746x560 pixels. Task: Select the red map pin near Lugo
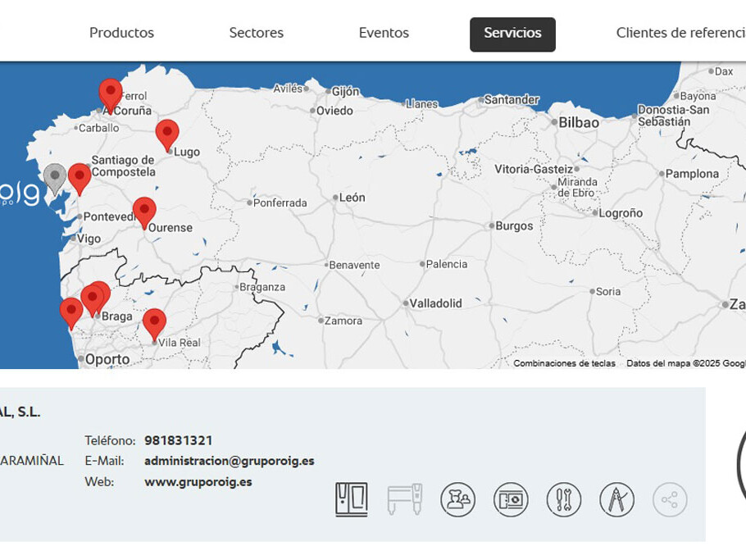click(167, 134)
